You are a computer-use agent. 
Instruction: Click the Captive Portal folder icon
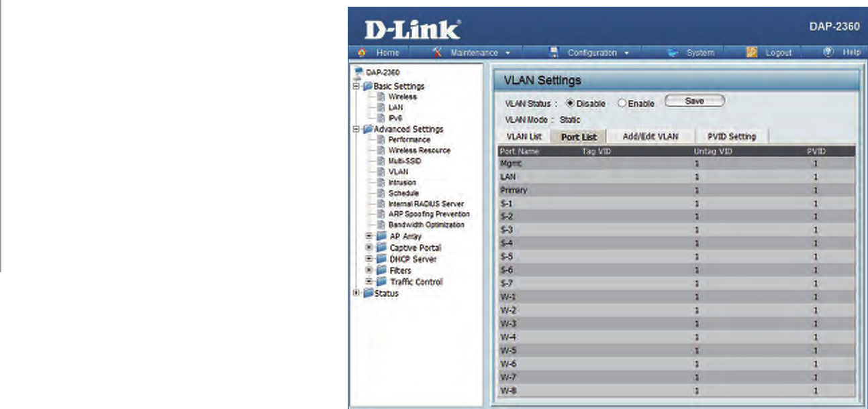point(382,248)
